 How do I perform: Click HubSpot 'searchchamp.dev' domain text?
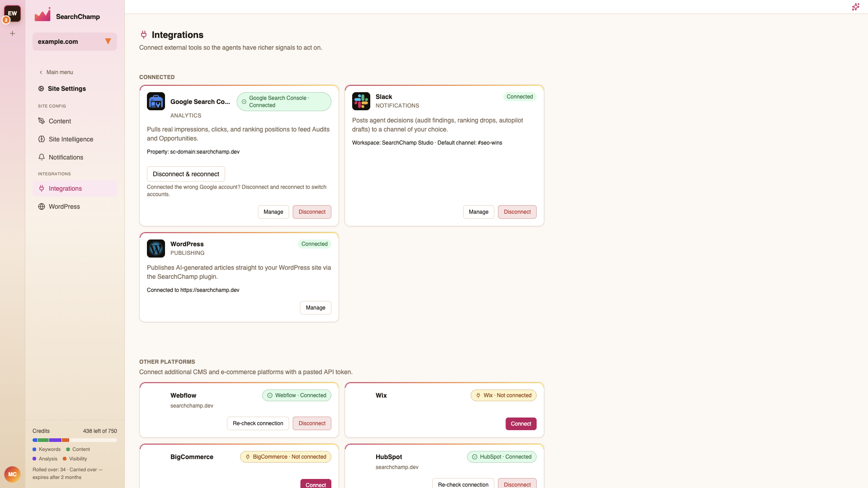[x=397, y=467]
